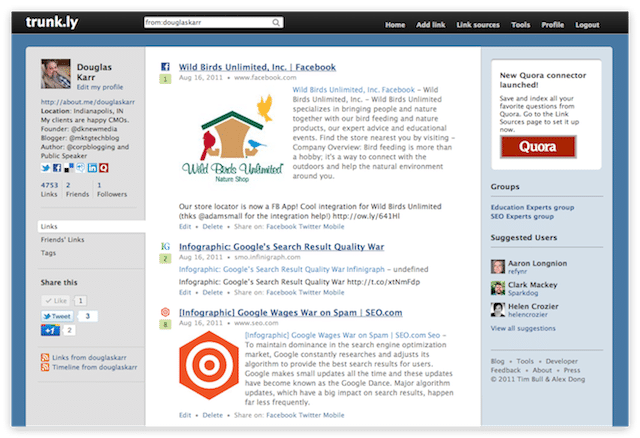
Task: Open Douglas Karr's Delicious profile icon
Action: coord(69,168)
